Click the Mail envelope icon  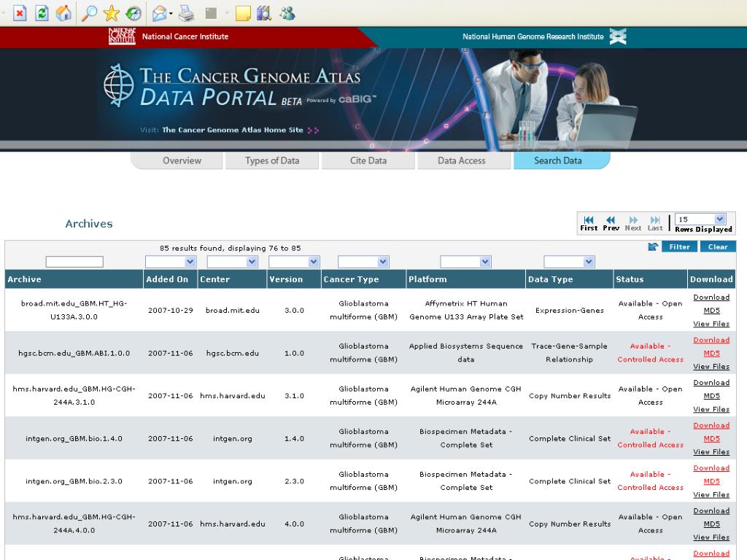[x=159, y=13]
